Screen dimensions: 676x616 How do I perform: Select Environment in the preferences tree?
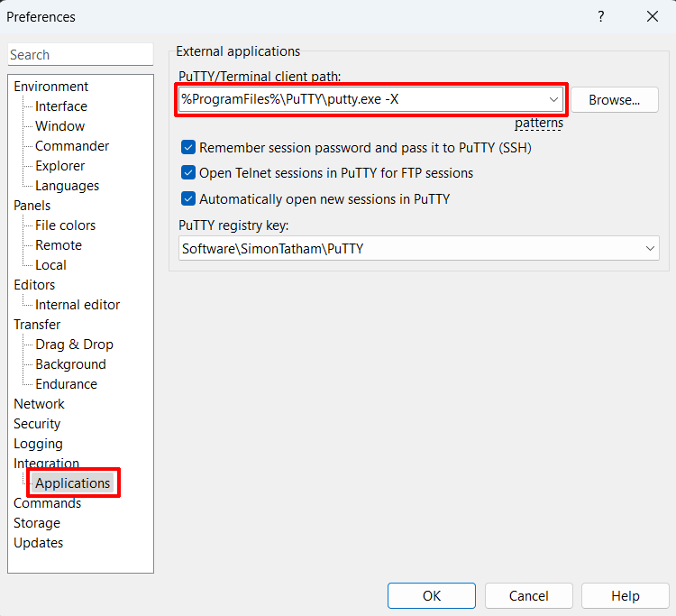tap(51, 87)
